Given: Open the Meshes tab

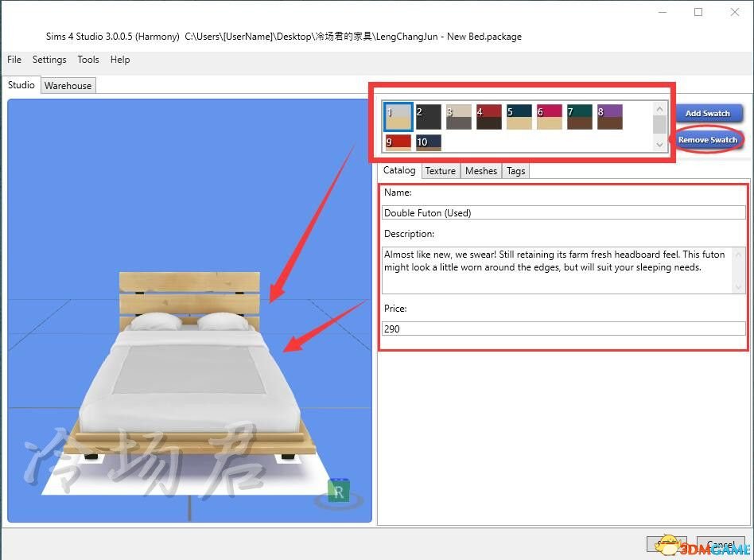Looking at the screenshot, I should (x=481, y=171).
